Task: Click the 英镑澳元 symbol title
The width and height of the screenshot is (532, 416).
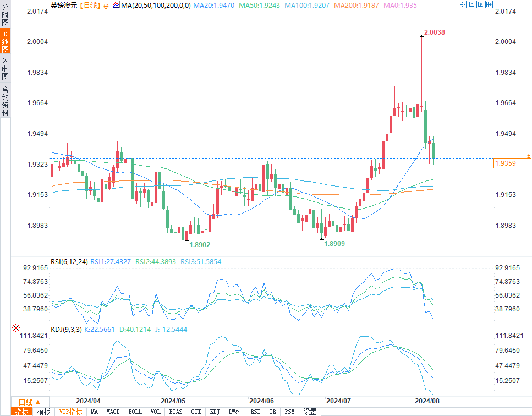Action: (64, 6)
